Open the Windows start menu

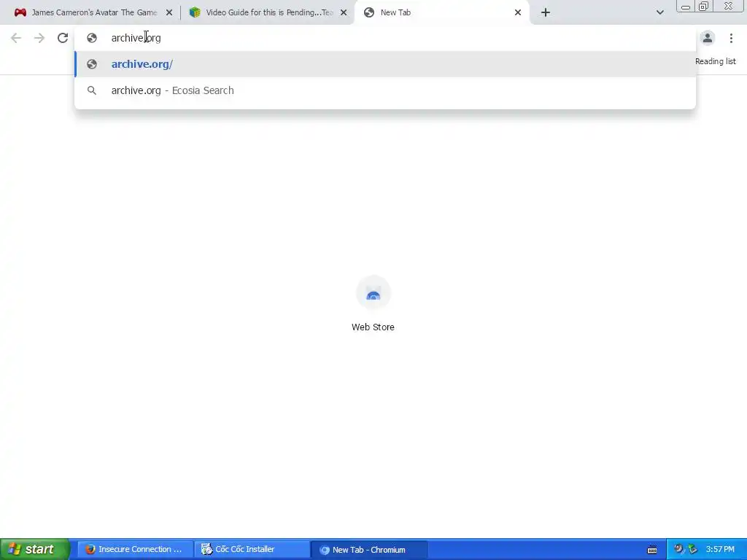point(35,549)
